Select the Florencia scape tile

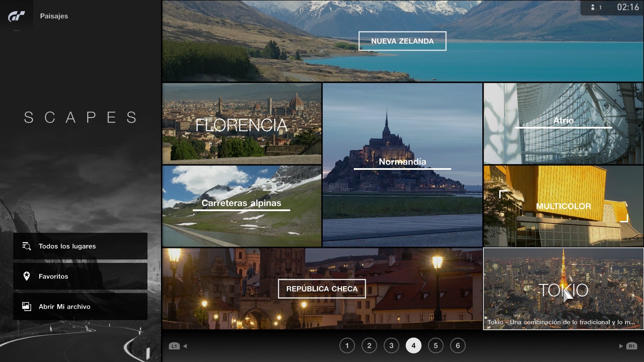point(241,124)
